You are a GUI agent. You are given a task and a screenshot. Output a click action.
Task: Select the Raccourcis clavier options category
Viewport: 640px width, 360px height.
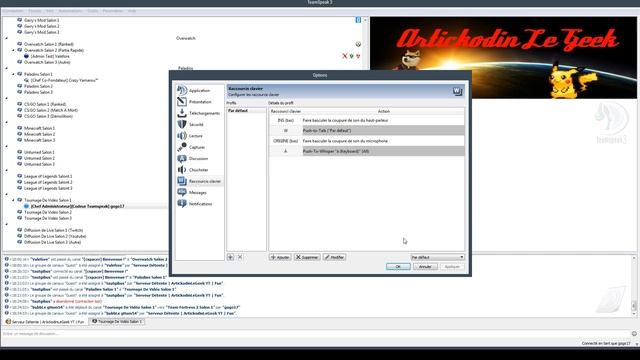(x=199, y=181)
